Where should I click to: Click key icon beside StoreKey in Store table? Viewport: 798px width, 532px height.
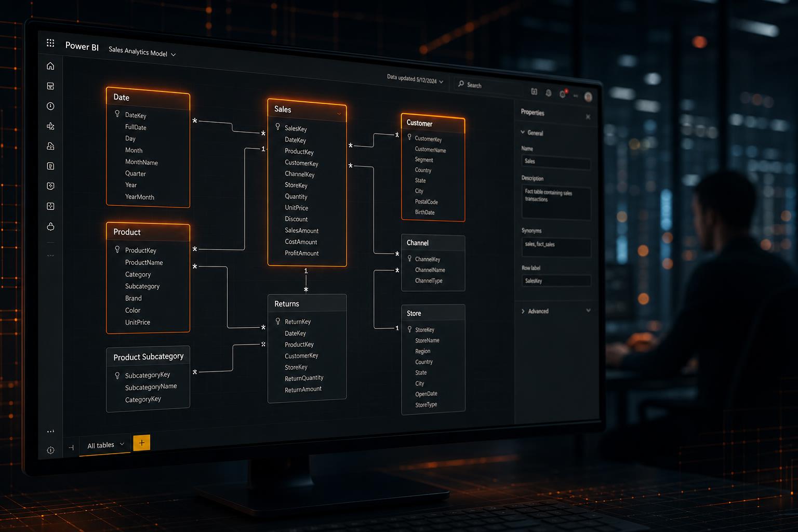click(409, 329)
